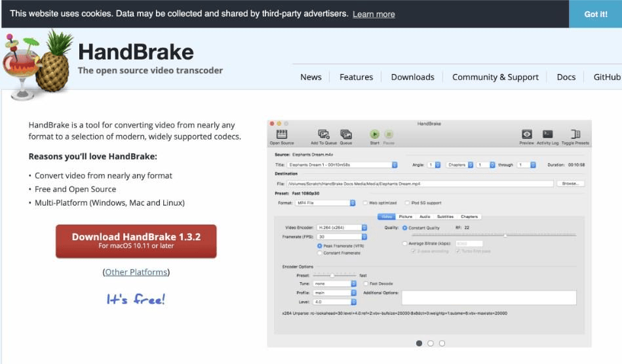Viewport: 622px width, 364px height.
Task: Switch to the Audio tab
Action: click(425, 217)
